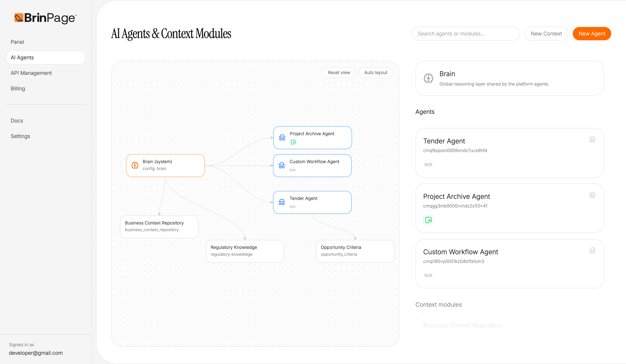Click the green badge icon on Project Archive Agent card

pos(428,220)
